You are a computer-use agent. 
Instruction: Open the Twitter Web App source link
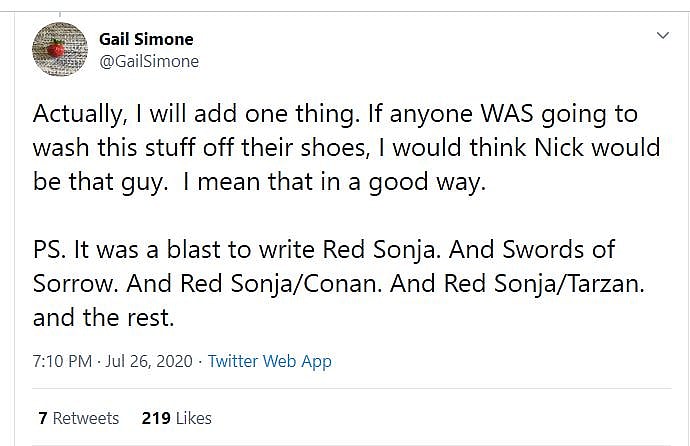(269, 361)
